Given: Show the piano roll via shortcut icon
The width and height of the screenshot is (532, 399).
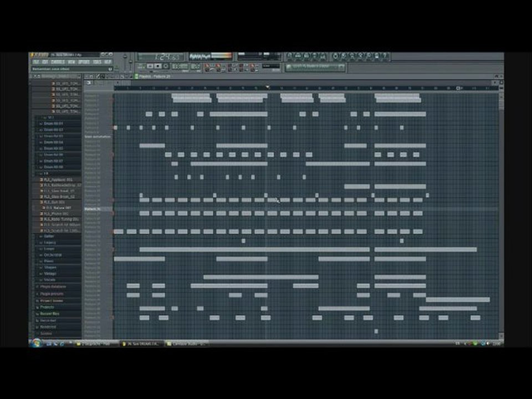Looking at the screenshot, I should point(306,56).
